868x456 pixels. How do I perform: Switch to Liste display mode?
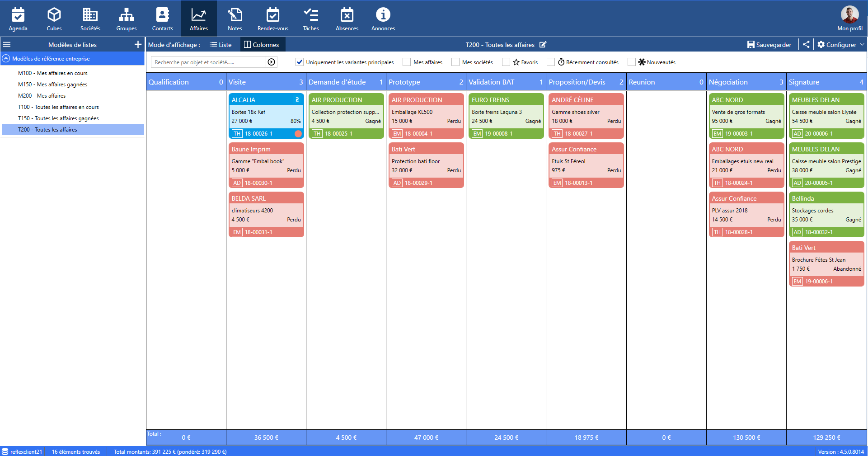tap(221, 44)
